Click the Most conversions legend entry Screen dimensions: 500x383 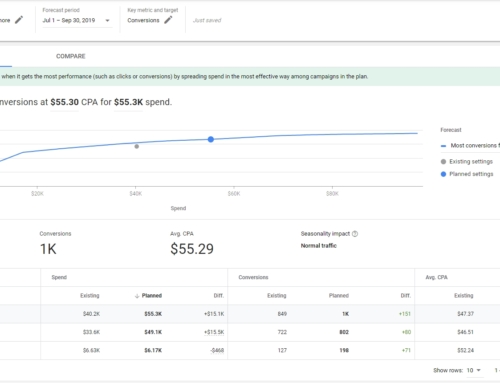click(x=470, y=146)
